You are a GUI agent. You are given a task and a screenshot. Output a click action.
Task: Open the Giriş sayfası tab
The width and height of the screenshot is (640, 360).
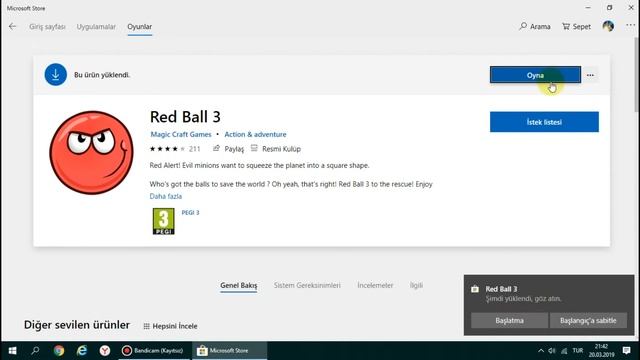[x=47, y=27]
